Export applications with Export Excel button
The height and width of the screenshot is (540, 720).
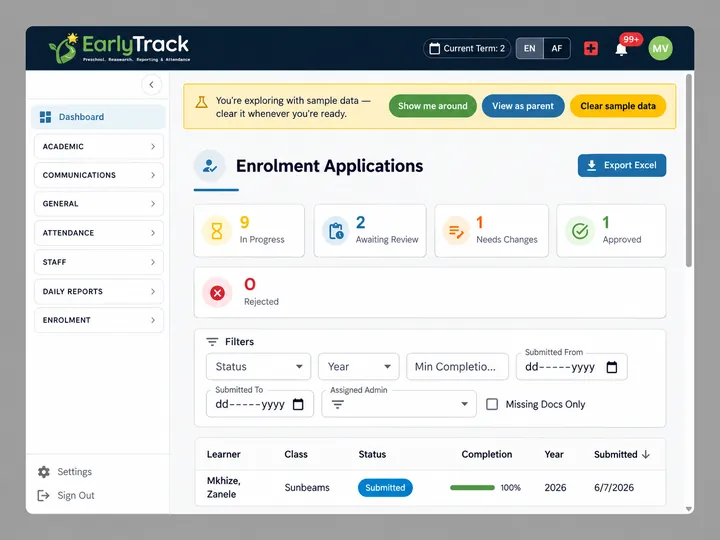click(x=622, y=165)
